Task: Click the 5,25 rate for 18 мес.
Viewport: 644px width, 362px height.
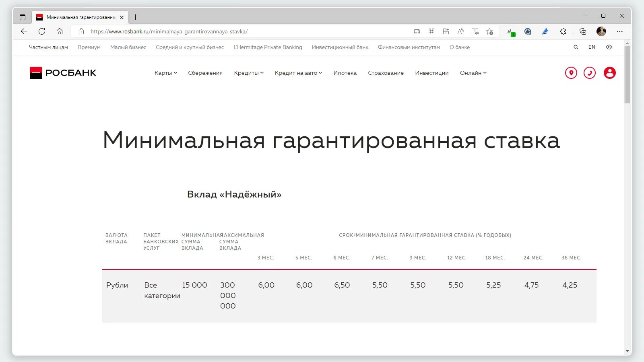Action: coord(493,285)
